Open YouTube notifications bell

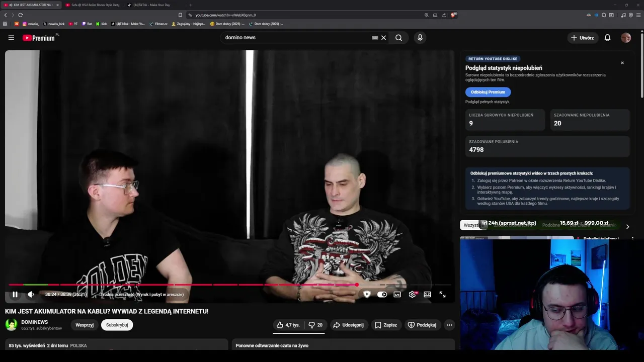pos(607,38)
